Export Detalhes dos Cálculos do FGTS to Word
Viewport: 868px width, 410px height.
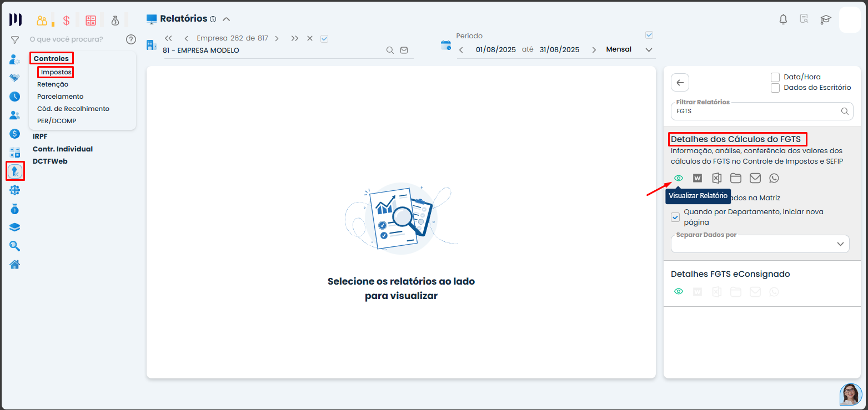tap(698, 178)
